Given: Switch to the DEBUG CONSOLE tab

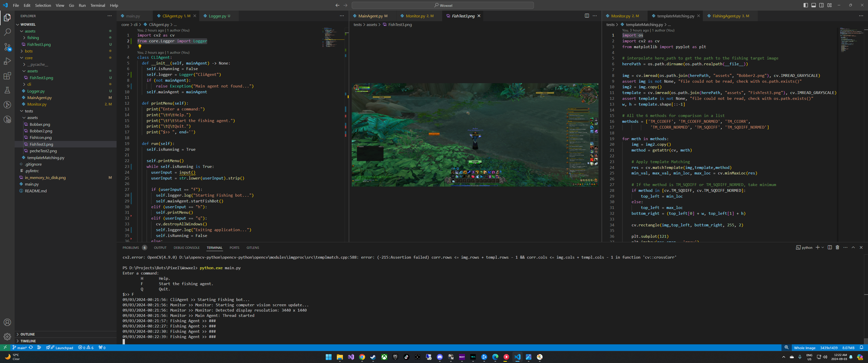Looking at the screenshot, I should tap(186, 248).
